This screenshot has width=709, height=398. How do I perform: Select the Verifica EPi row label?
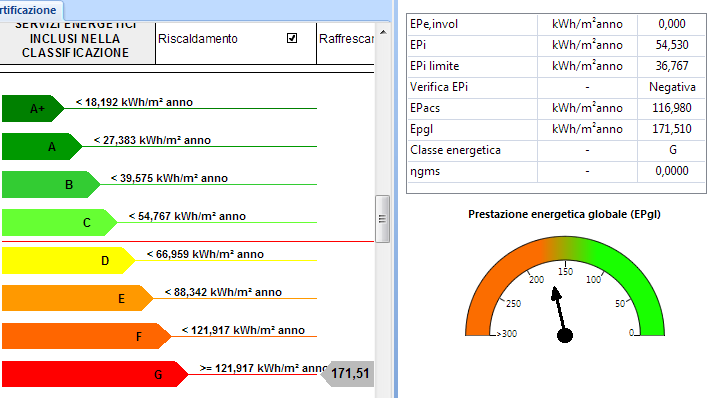[439, 87]
